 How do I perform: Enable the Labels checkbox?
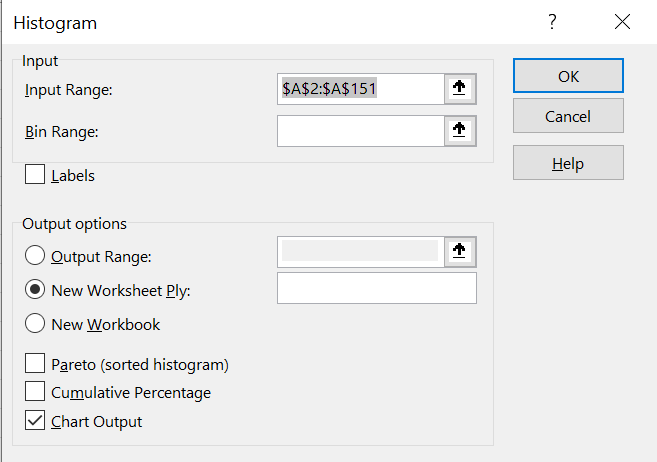point(35,175)
